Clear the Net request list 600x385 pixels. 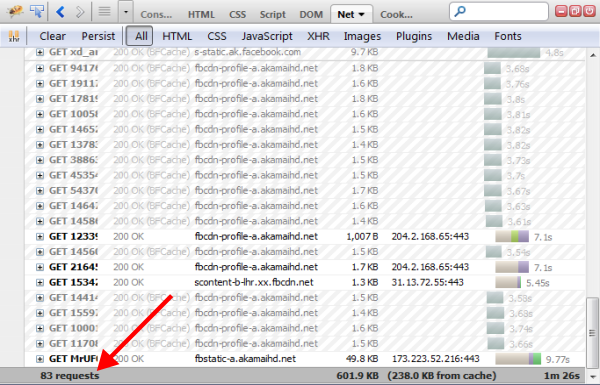pyautogui.click(x=52, y=36)
